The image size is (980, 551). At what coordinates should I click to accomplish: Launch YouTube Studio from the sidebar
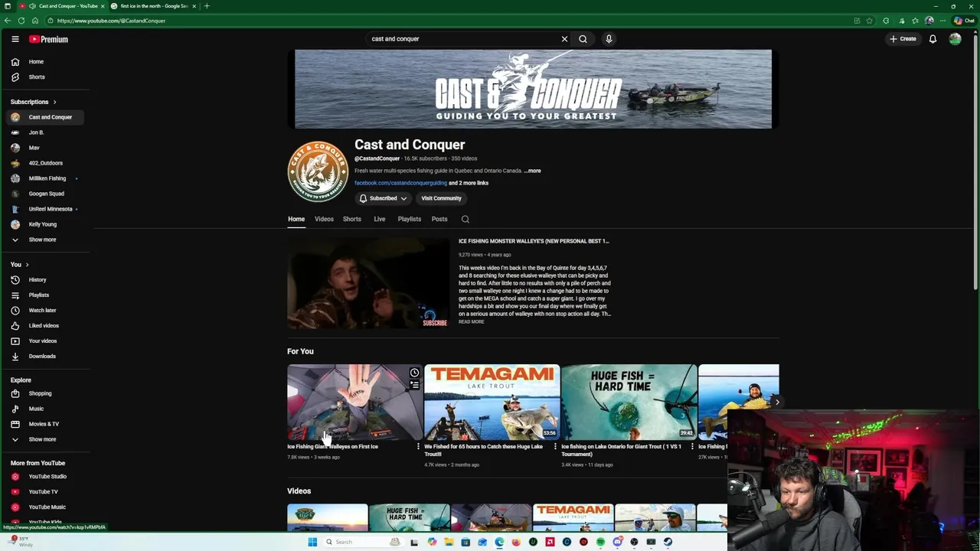(46, 477)
